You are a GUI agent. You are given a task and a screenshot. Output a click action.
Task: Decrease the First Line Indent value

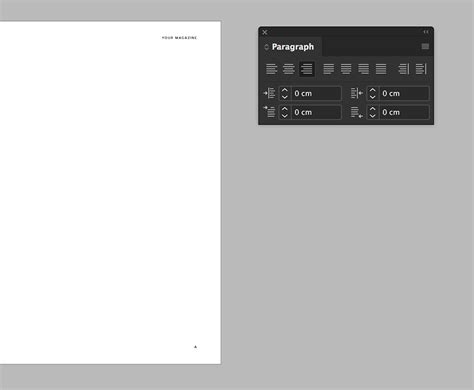point(284,116)
